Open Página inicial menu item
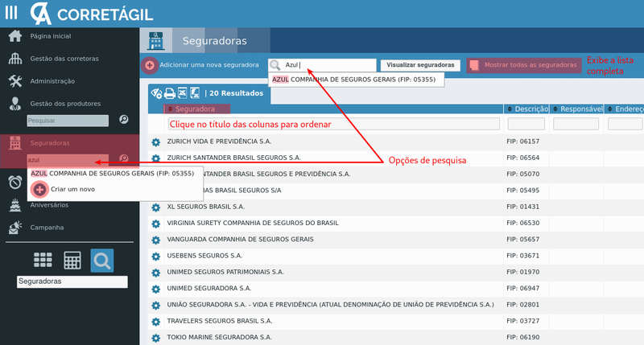The height and width of the screenshot is (345, 644). point(51,36)
